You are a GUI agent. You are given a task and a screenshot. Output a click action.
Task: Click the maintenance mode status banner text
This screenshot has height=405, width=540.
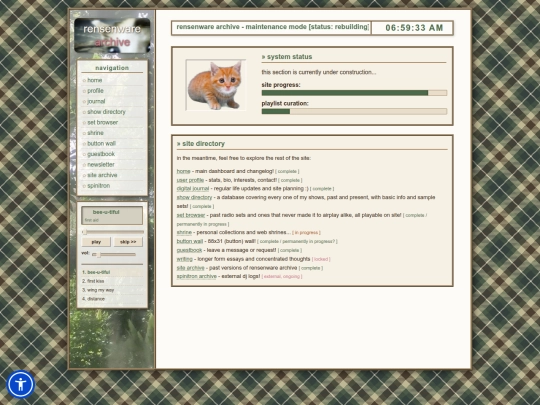tap(272, 27)
